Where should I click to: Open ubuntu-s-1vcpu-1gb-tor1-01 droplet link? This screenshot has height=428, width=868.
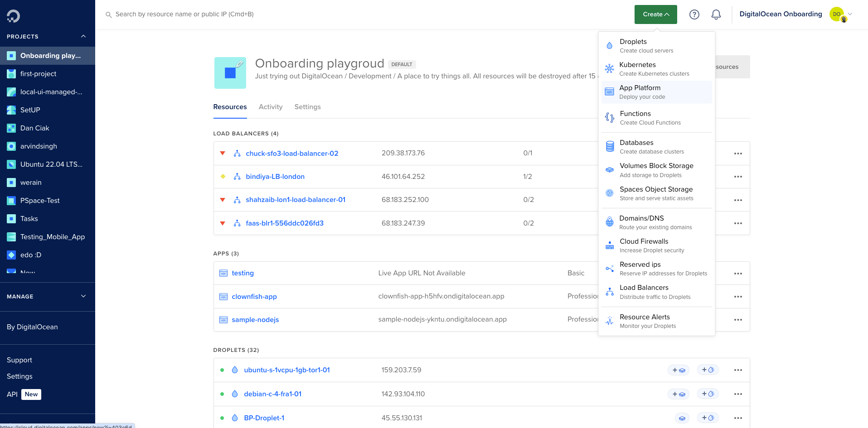287,370
